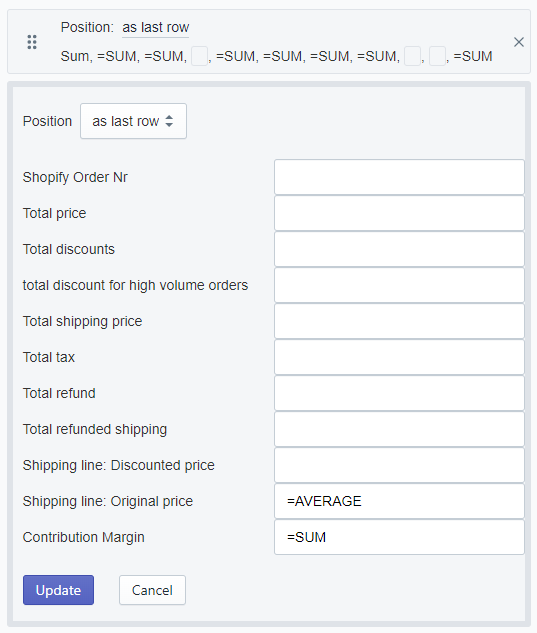Click the 'as last row' underlined link
The image size is (537, 633).
point(155,27)
